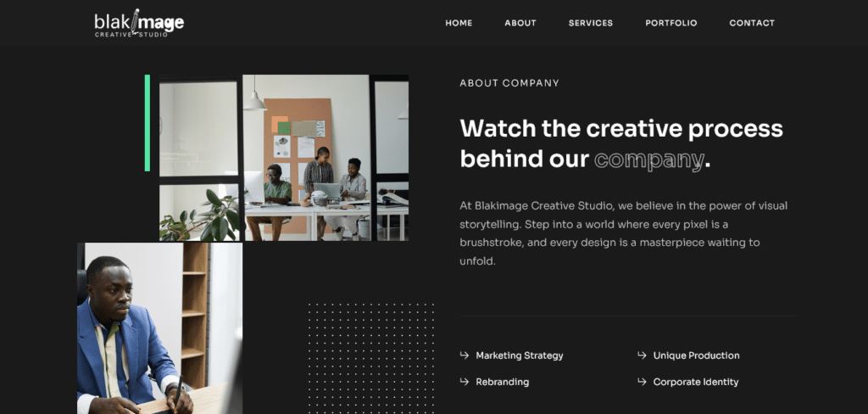Click the arrow icon beside Corporate Identity
Image resolution: width=868 pixels, height=414 pixels.
(642, 382)
